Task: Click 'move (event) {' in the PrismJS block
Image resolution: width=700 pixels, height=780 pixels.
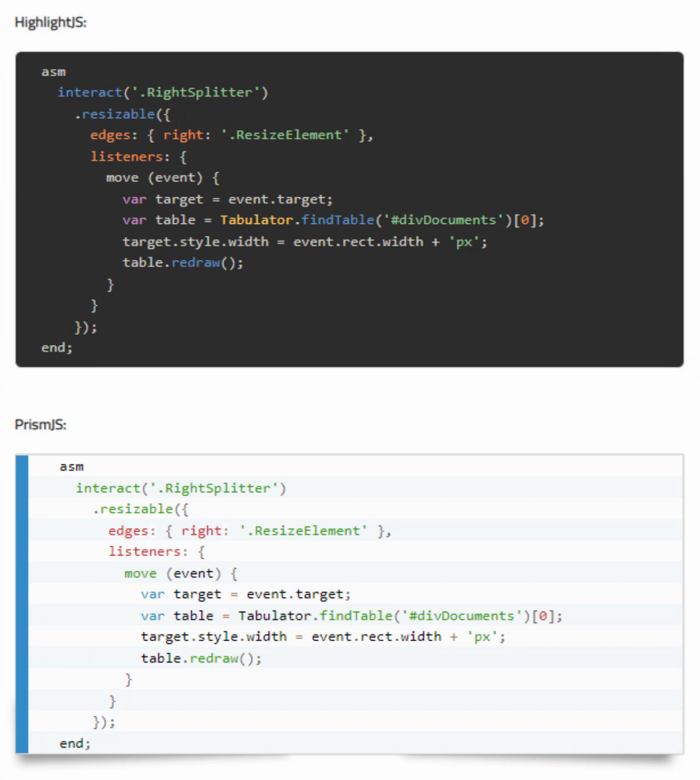Action: [x=181, y=574]
